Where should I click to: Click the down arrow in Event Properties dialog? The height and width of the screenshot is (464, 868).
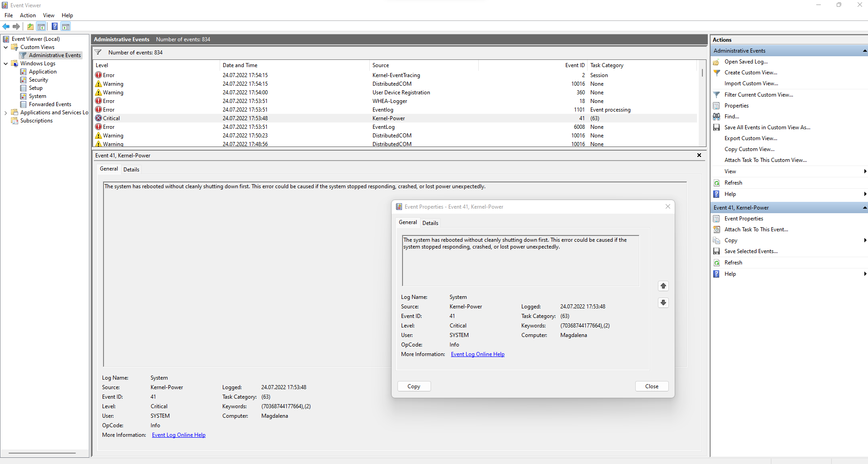coord(663,303)
